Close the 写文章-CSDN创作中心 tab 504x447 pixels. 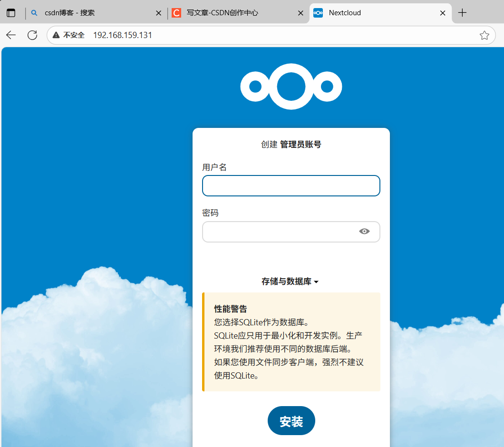click(x=300, y=13)
